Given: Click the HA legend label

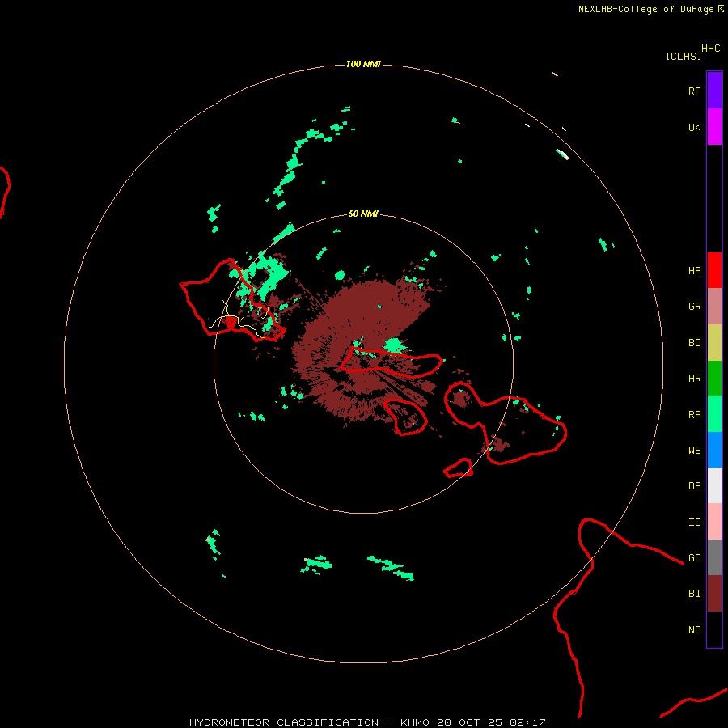Looking at the screenshot, I should point(694,270).
